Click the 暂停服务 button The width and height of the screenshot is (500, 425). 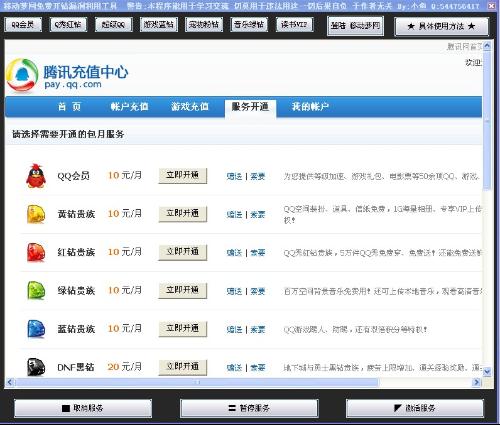pos(249,408)
